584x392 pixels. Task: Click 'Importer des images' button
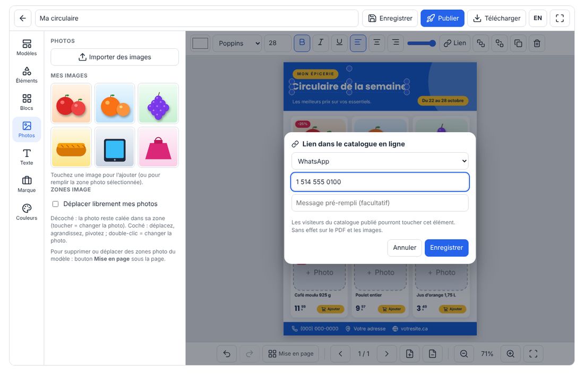coord(115,57)
